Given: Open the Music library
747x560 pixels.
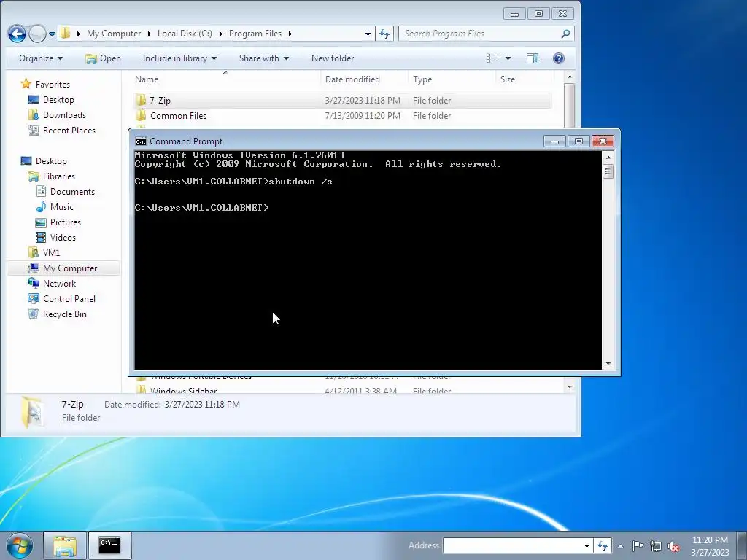Looking at the screenshot, I should pyautogui.click(x=55, y=206).
